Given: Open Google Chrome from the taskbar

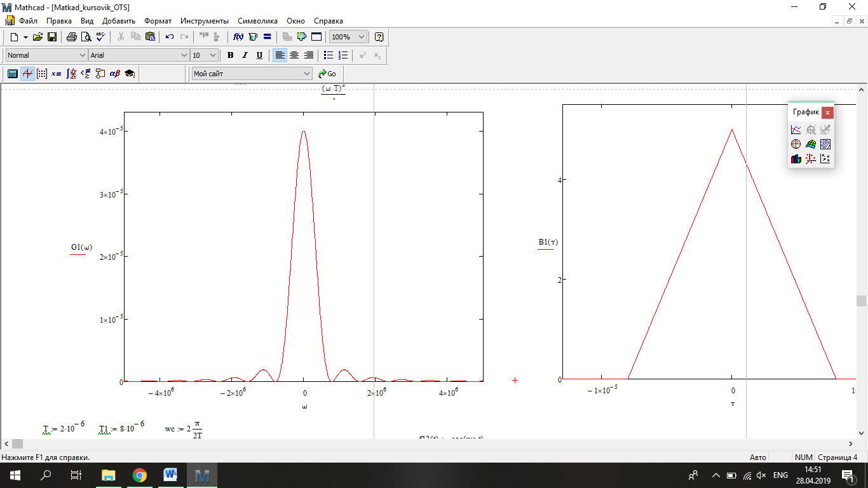Looking at the screenshot, I should tap(140, 475).
